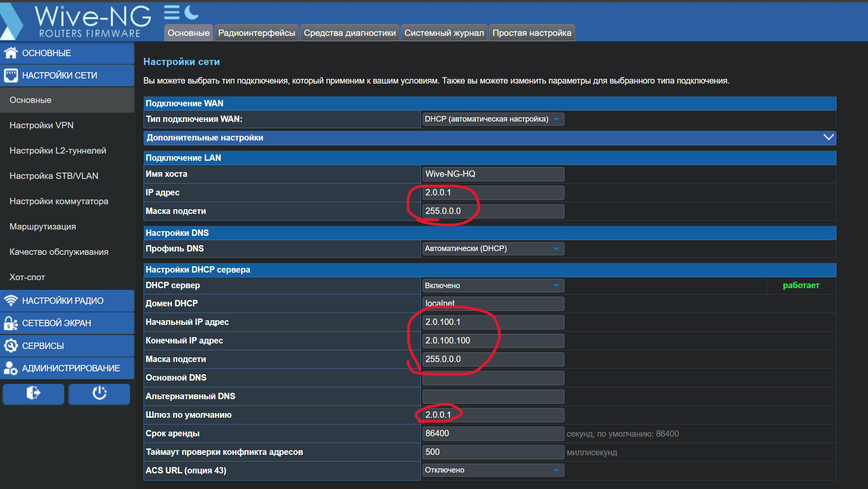This screenshot has height=489, width=868.
Task: Click the hamburger menu icon
Action: coord(172,13)
